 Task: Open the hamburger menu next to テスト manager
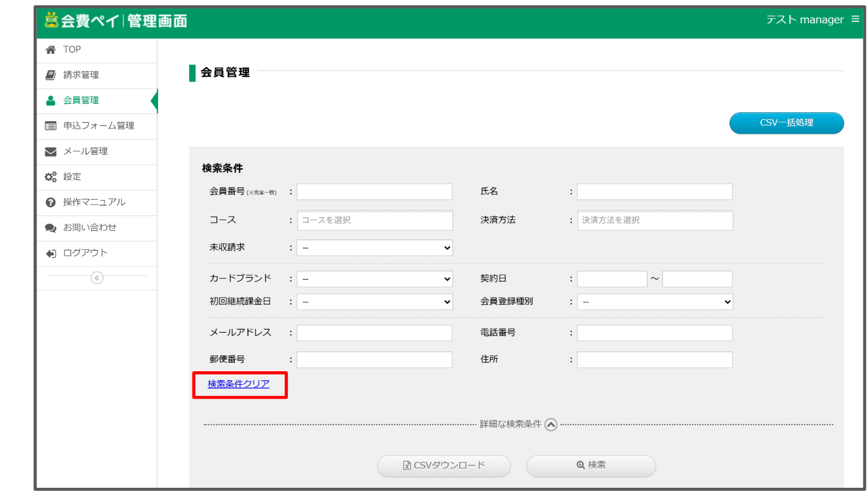click(855, 18)
